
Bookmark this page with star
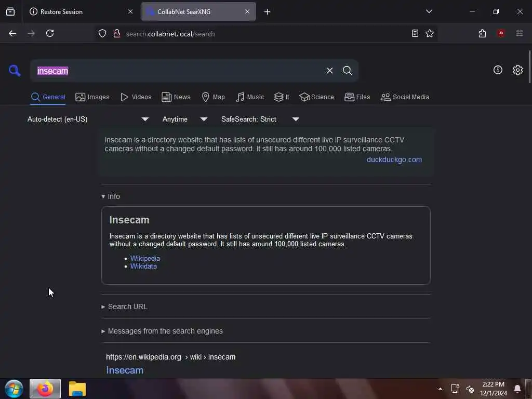pos(430,33)
